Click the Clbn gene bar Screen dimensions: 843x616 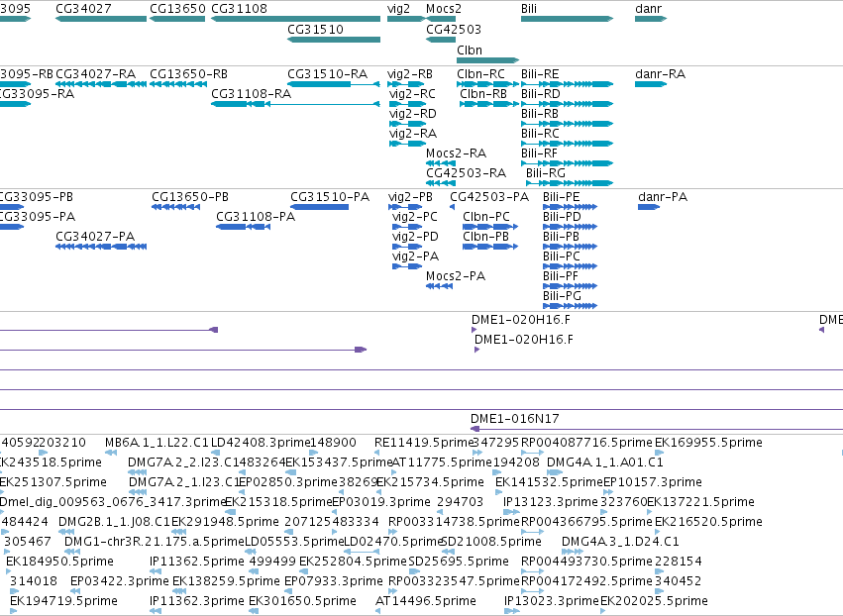click(x=488, y=60)
